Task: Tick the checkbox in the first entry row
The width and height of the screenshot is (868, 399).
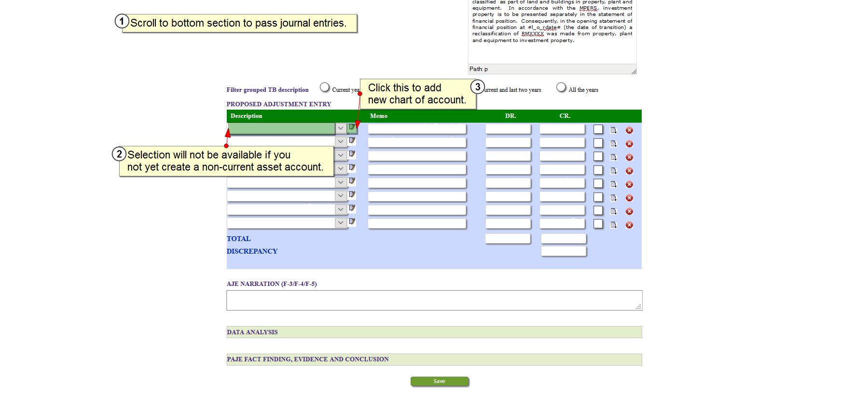Action: pos(598,129)
